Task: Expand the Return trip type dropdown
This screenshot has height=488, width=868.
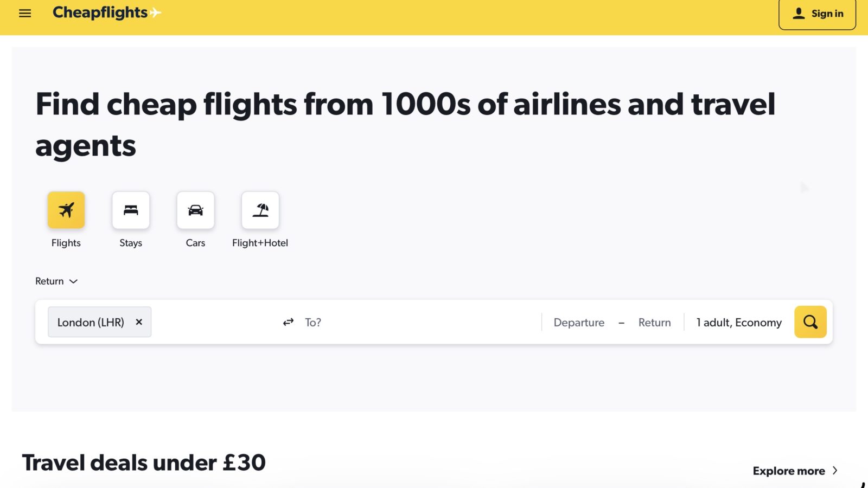Action: click(56, 281)
